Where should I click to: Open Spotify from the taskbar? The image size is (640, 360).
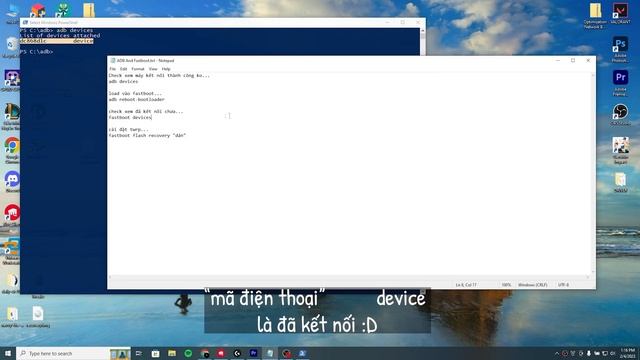[x=188, y=353]
